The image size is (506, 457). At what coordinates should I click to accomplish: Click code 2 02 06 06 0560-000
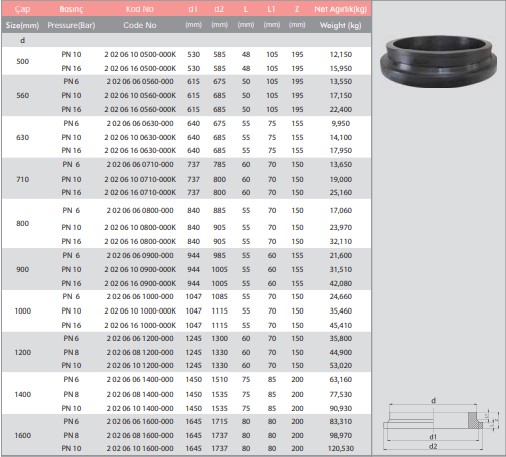click(x=140, y=81)
